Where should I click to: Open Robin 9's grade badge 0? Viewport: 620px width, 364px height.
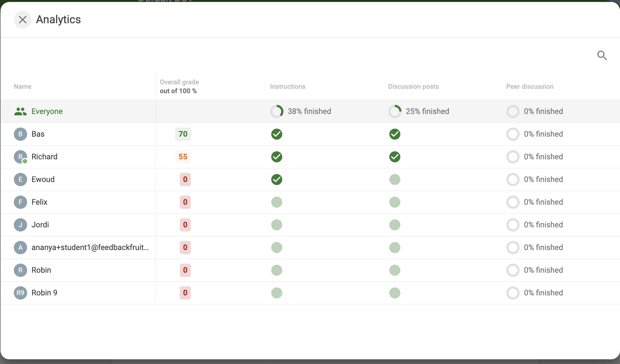tap(185, 293)
